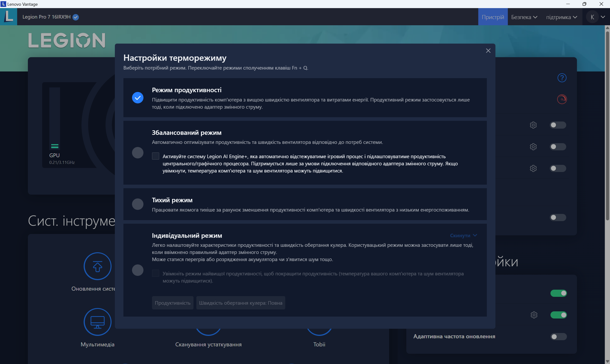Open the user profile K menu
The width and height of the screenshot is (610, 364).
(592, 17)
